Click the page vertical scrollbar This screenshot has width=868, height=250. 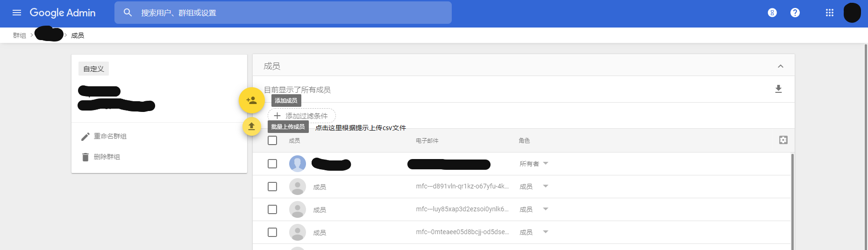866,140
